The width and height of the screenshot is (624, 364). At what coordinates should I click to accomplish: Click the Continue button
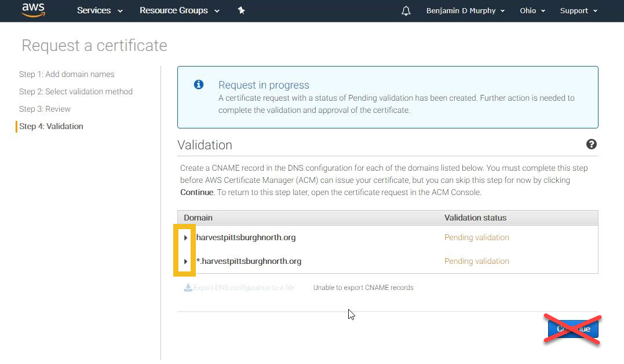(573, 329)
